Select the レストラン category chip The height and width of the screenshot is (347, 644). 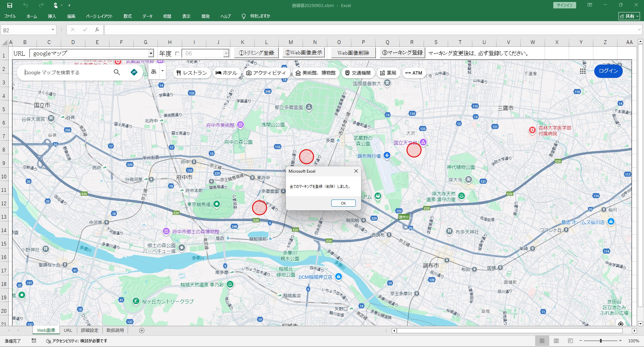[192, 73]
